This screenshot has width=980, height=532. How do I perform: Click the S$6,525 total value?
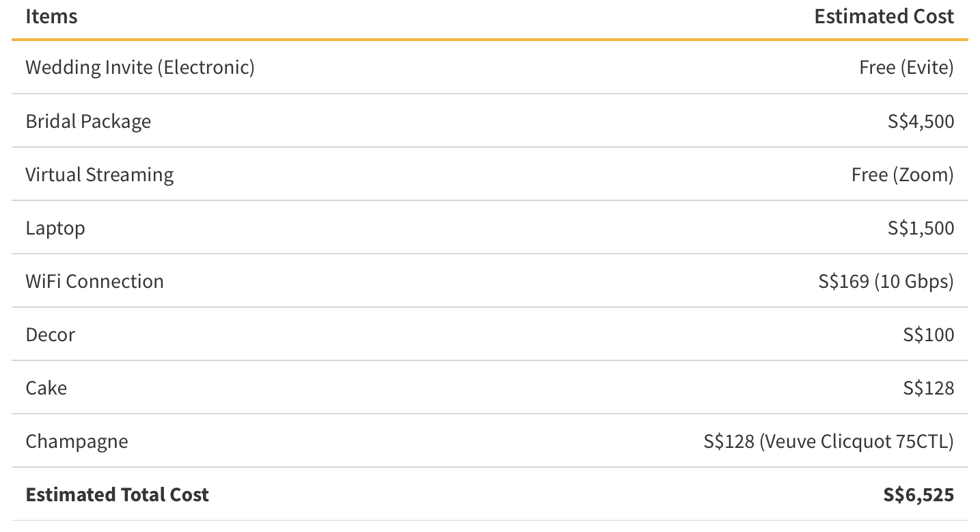[x=918, y=494]
